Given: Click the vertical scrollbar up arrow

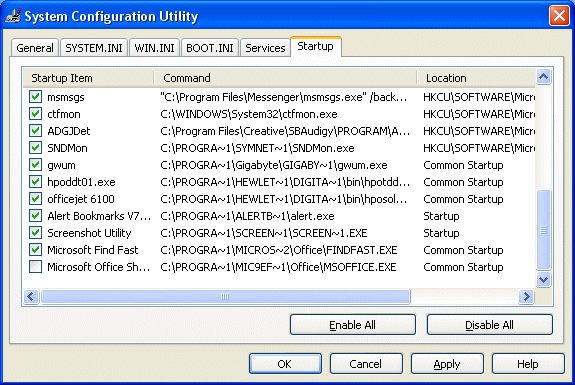Looking at the screenshot, I should (x=543, y=77).
